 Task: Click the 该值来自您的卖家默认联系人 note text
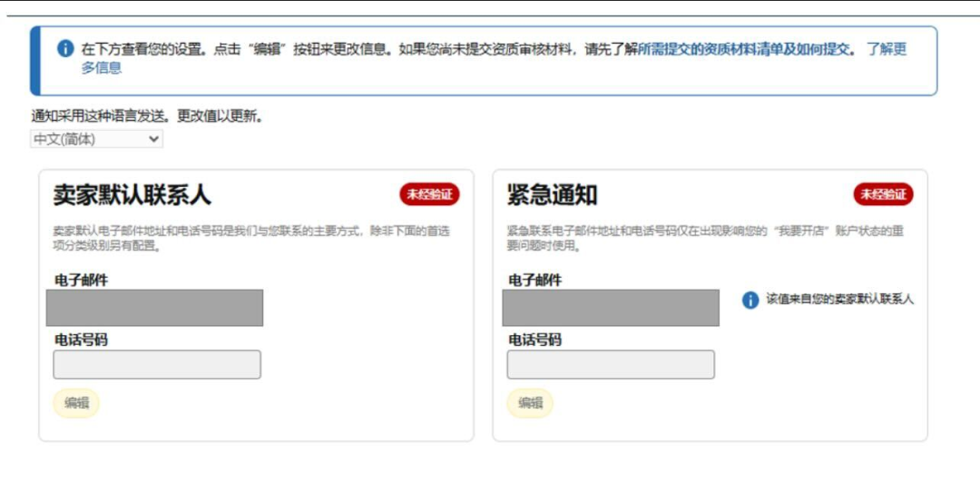pos(839,300)
